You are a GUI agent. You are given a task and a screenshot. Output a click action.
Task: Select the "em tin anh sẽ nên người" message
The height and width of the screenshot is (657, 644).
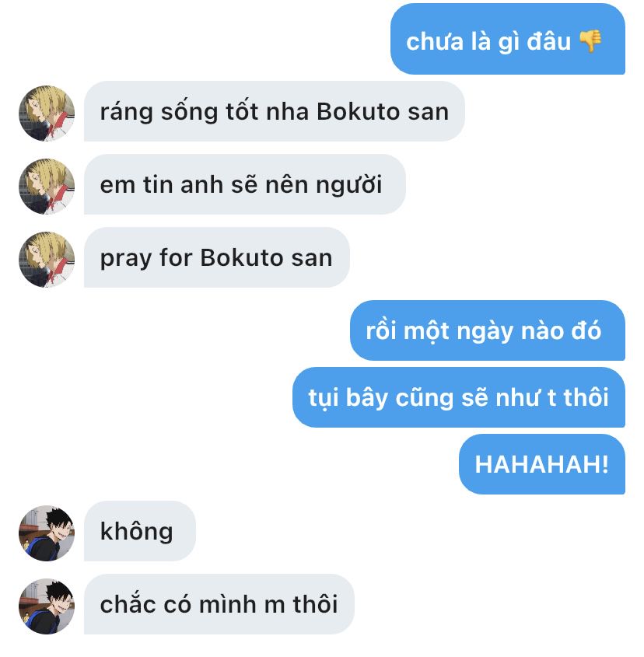(245, 184)
